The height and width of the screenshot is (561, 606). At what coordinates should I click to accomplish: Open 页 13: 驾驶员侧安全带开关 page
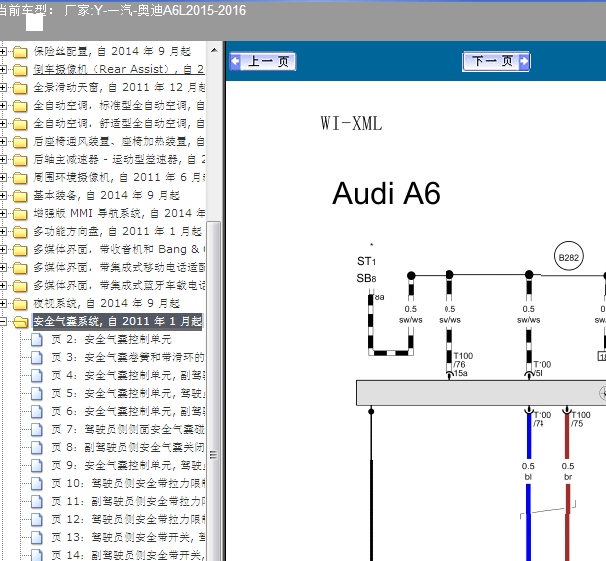[128, 537]
